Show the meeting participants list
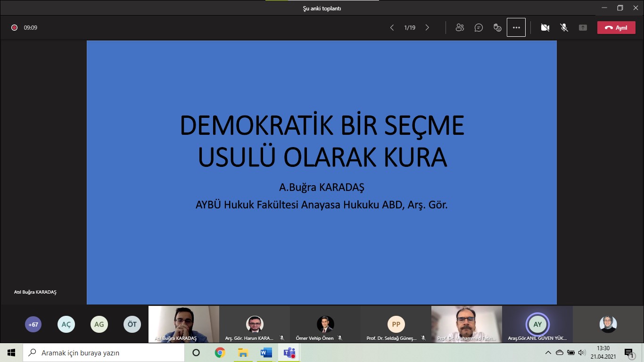The width and height of the screenshot is (644, 362). (460, 28)
